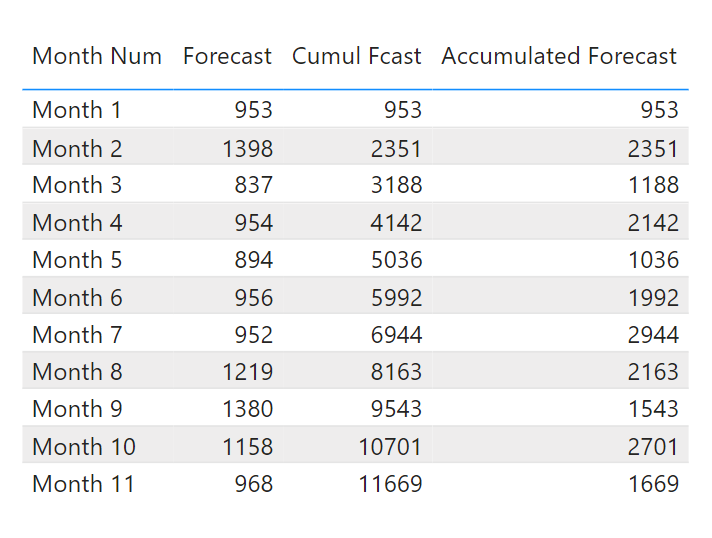Click Cumul Fcast value 11669

(x=391, y=484)
